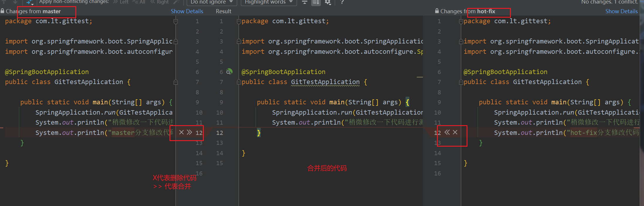Click '@SpringBootApplication' in hot-fix pane
The width and height of the screenshot is (644, 206).
(x=505, y=72)
